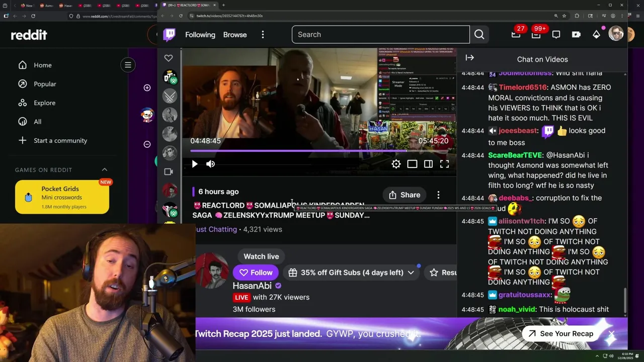Click the Twitch logo home icon

[x=170, y=35]
